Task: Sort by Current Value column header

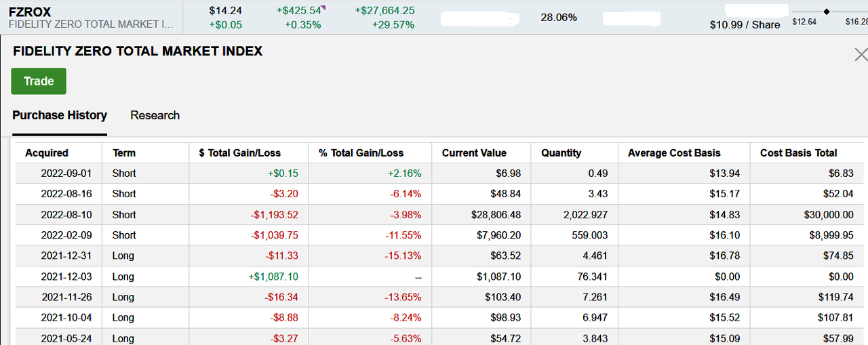Action: (x=474, y=153)
